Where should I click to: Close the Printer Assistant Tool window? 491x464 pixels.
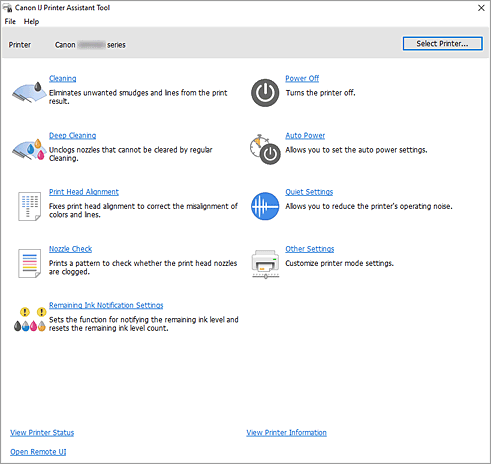[x=481, y=8]
